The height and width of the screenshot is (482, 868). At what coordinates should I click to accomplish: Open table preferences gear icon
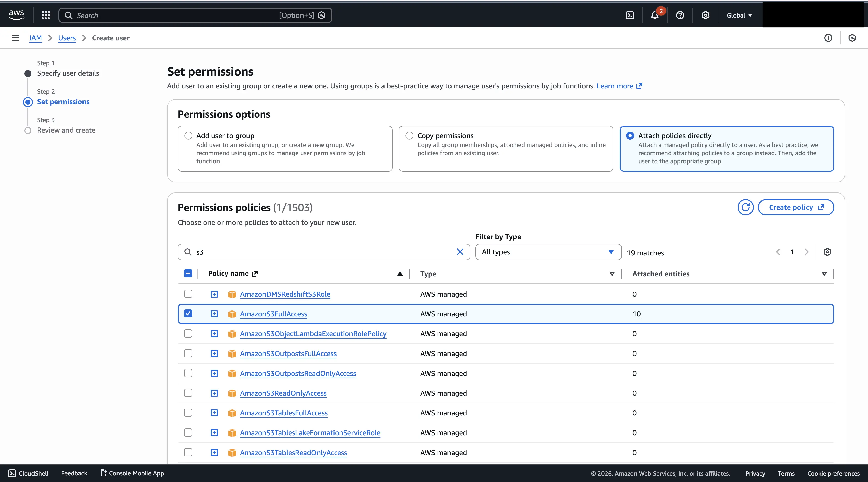pos(827,252)
